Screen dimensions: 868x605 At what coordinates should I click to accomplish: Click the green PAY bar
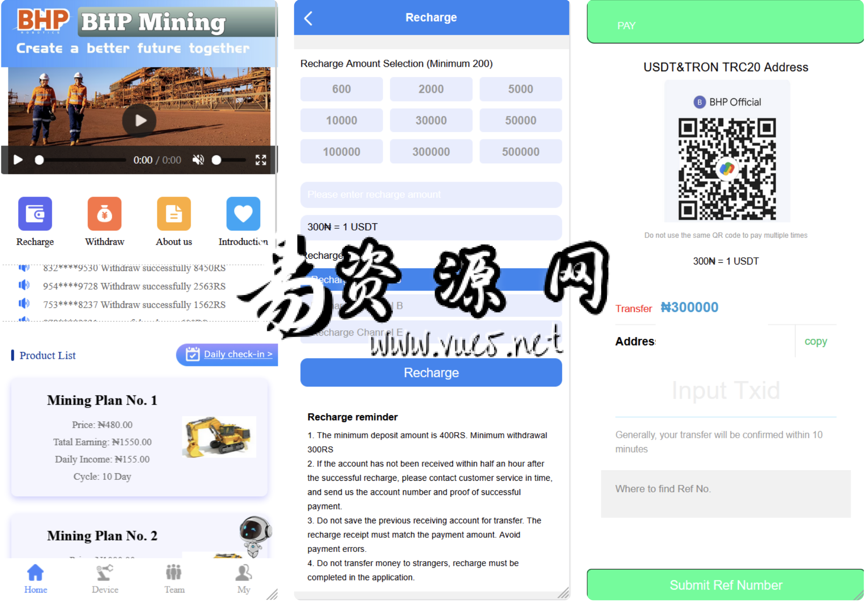pos(725,22)
